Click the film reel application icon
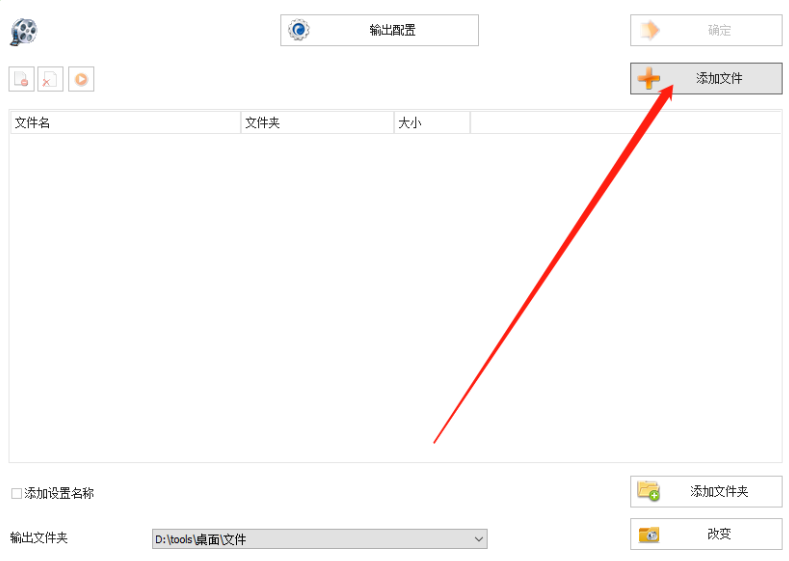789x561 pixels. click(24, 32)
